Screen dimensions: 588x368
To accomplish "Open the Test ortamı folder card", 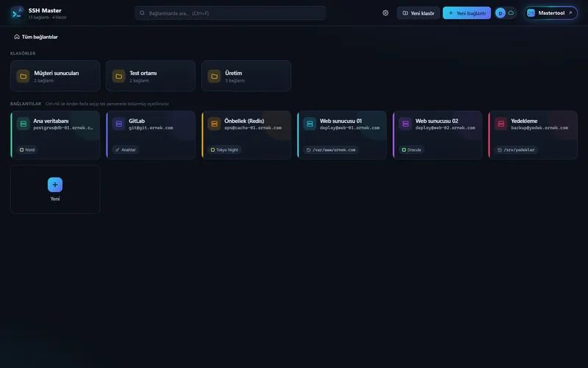I will (x=151, y=76).
